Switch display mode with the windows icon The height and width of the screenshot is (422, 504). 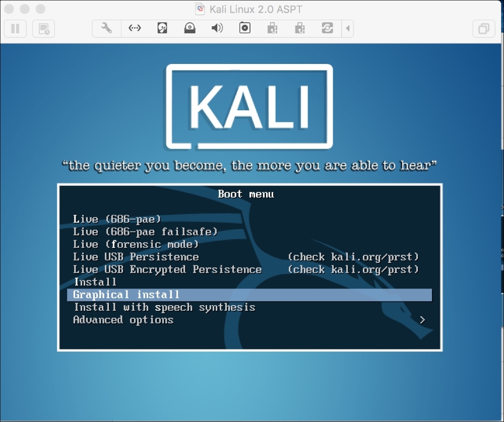pyautogui.click(x=483, y=29)
